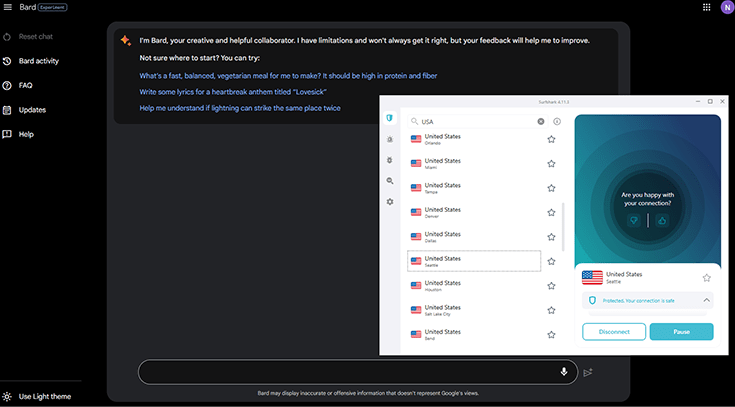
Task: Favorite the Dallas server star
Action: [551, 237]
